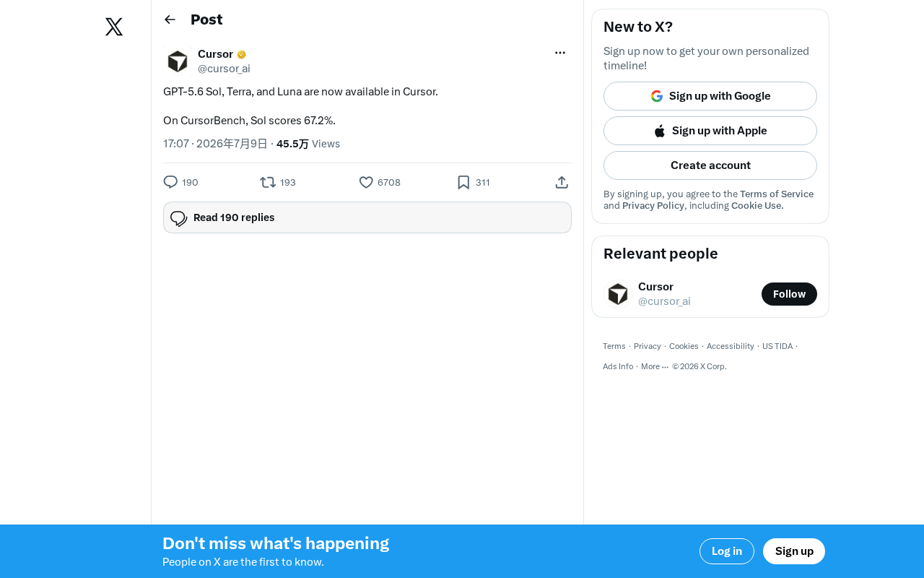Read 190 replies

[x=367, y=217]
